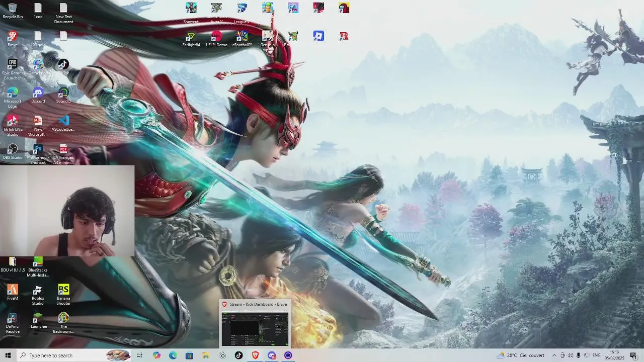Open the Stumble Guys desktop shortcut
The height and width of the screenshot is (362, 644).
(268, 8)
